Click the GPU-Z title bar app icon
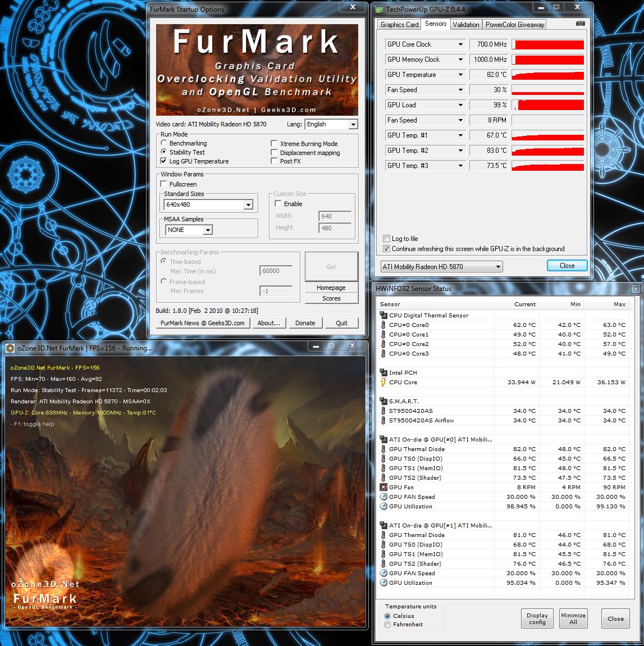The width and height of the screenshot is (644, 646). (379, 9)
